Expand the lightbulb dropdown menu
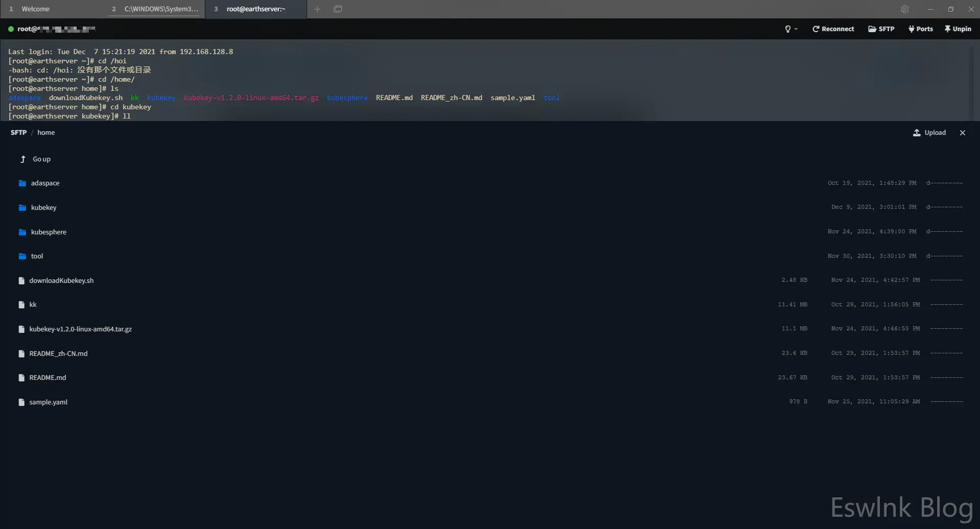 click(791, 29)
